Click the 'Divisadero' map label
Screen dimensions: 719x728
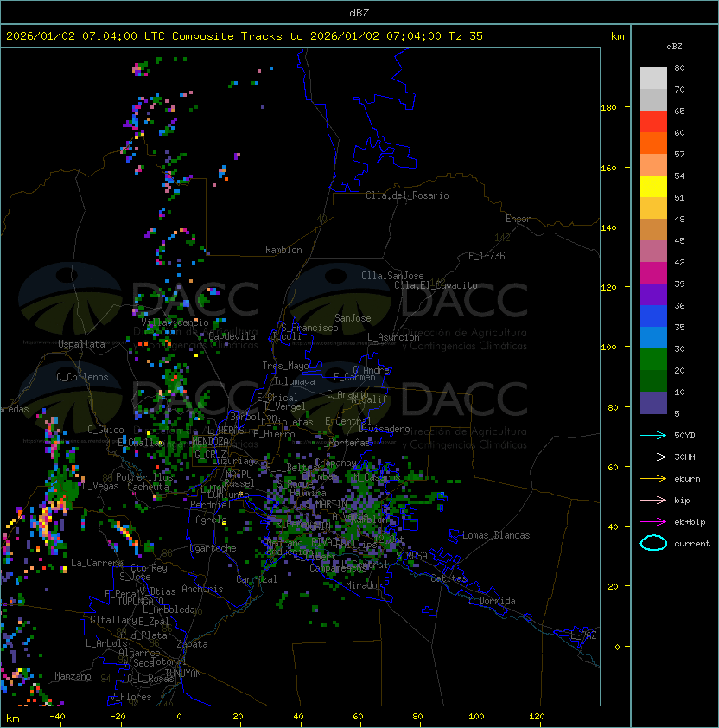385,429
